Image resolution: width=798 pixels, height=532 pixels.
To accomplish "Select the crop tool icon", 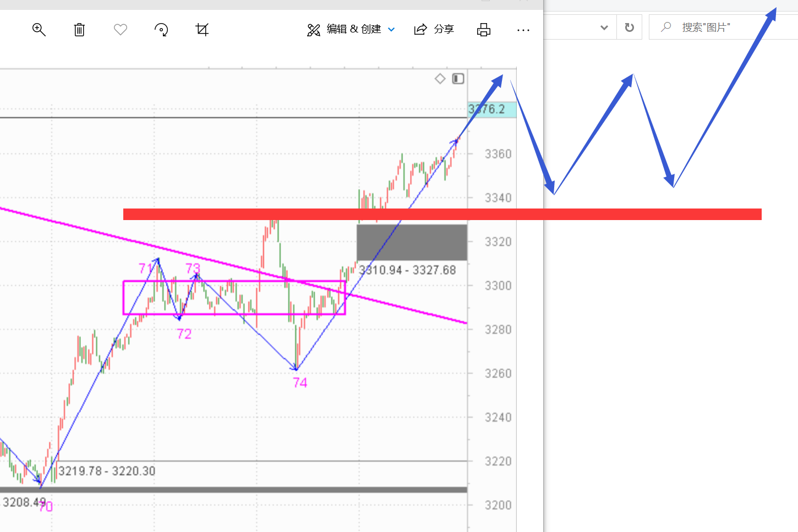I will pyautogui.click(x=202, y=30).
